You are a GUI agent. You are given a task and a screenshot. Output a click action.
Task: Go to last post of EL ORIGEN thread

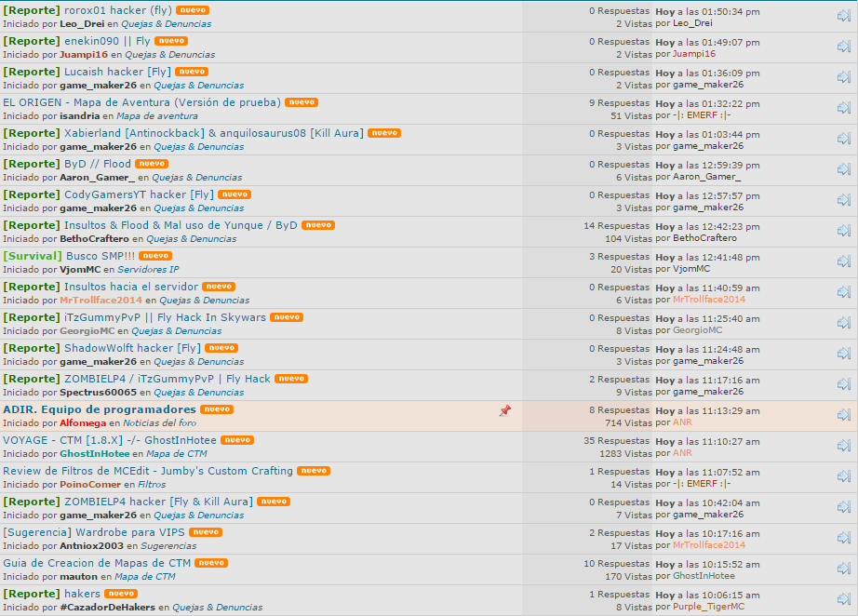(844, 108)
